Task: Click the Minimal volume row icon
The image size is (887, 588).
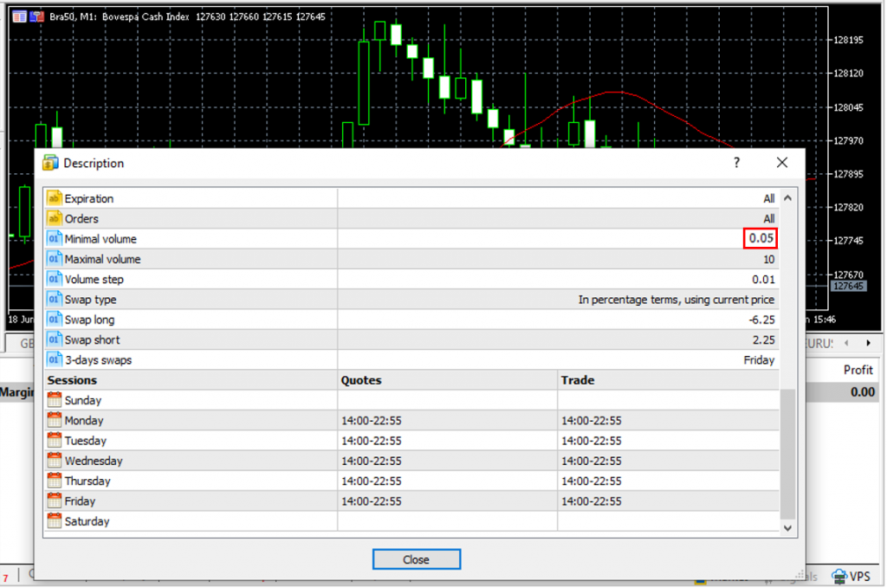Action: pos(55,239)
